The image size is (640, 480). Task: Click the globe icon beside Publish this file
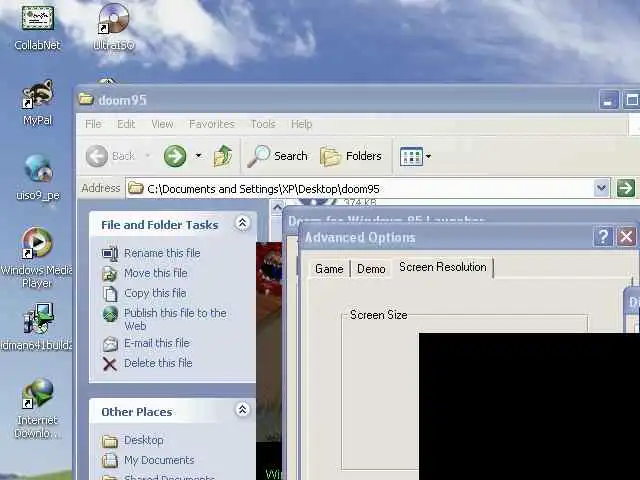point(110,314)
